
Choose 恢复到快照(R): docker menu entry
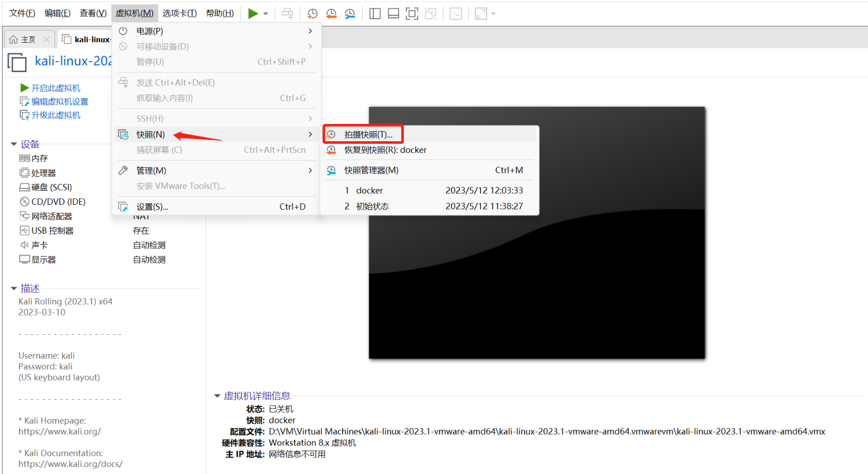(x=385, y=150)
